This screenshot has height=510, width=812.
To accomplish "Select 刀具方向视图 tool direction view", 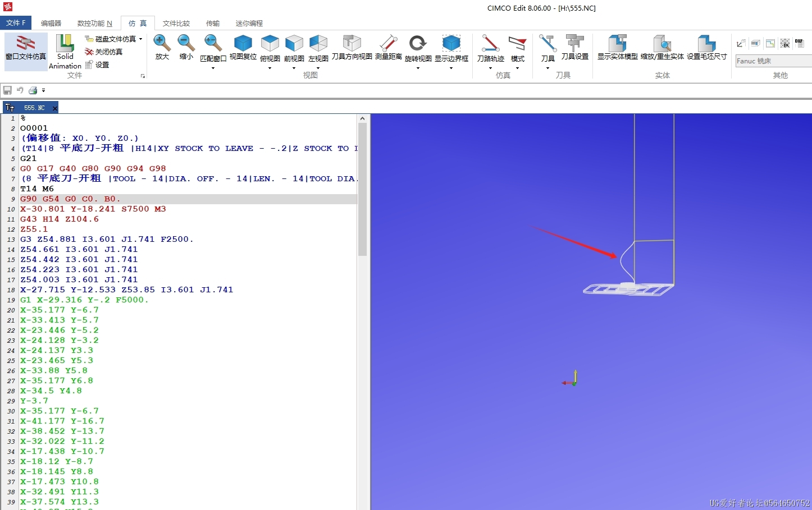I will point(352,48).
